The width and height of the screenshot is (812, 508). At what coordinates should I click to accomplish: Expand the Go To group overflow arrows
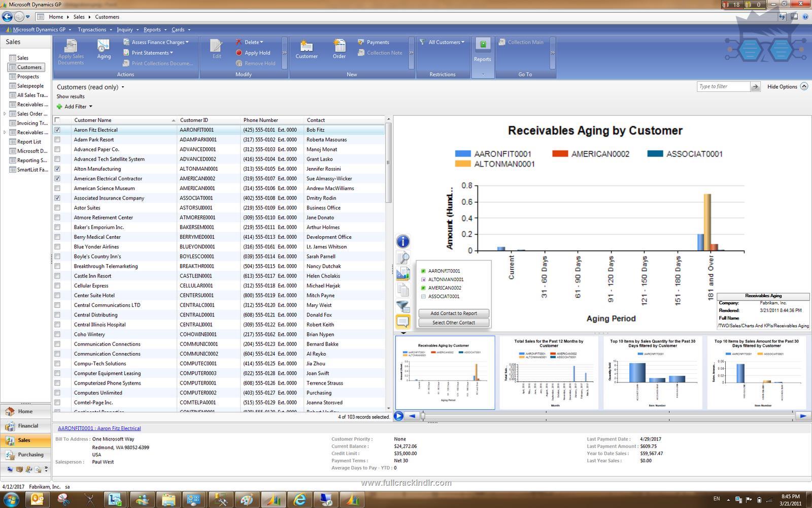pos(553,53)
